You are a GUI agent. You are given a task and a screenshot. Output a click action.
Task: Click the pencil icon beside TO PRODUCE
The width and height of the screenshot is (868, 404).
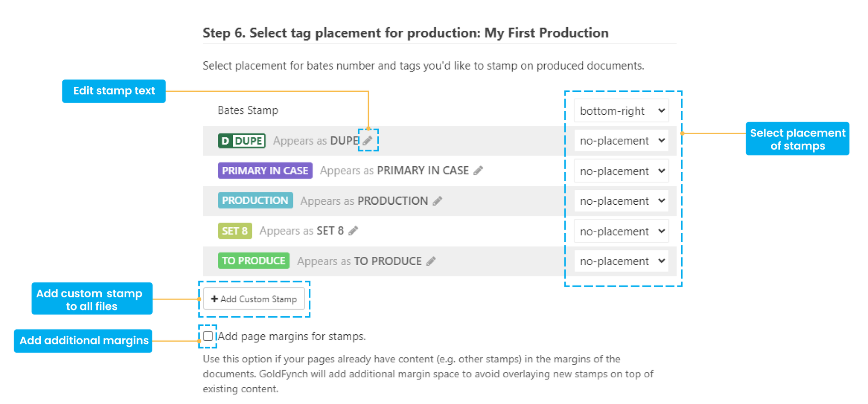[x=431, y=261]
